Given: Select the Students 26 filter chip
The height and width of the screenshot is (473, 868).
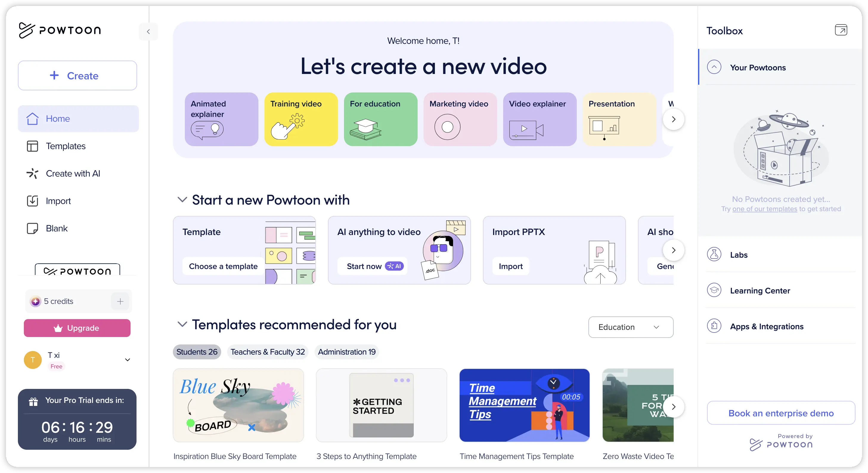Looking at the screenshot, I should coord(197,352).
